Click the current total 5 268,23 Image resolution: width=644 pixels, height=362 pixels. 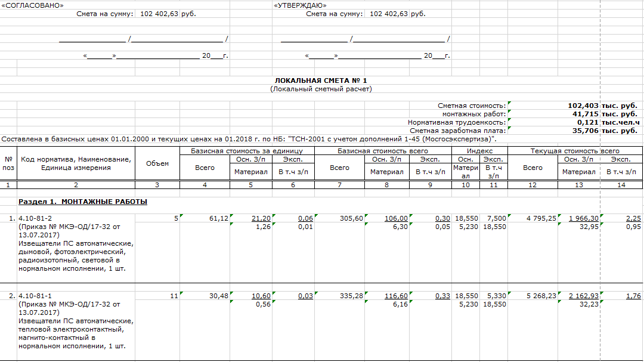click(x=541, y=296)
